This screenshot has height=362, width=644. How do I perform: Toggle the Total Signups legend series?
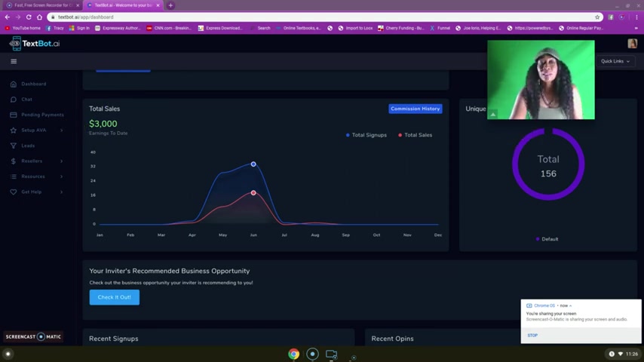[x=366, y=135]
